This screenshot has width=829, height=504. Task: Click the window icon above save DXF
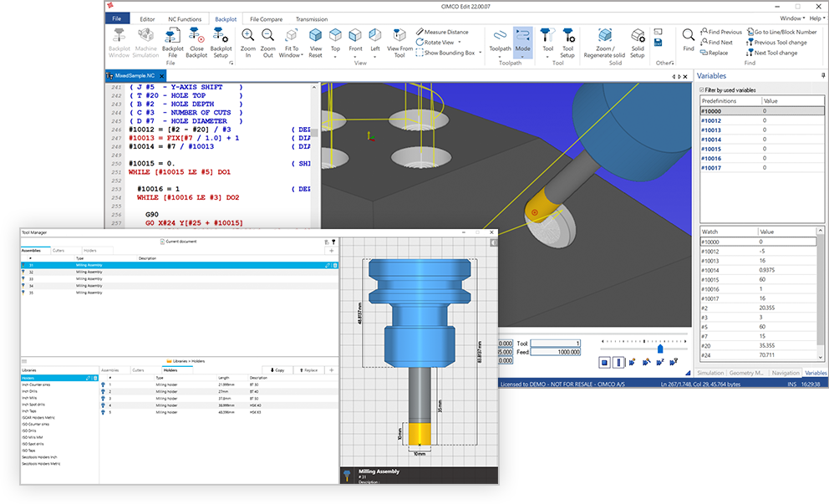(659, 32)
